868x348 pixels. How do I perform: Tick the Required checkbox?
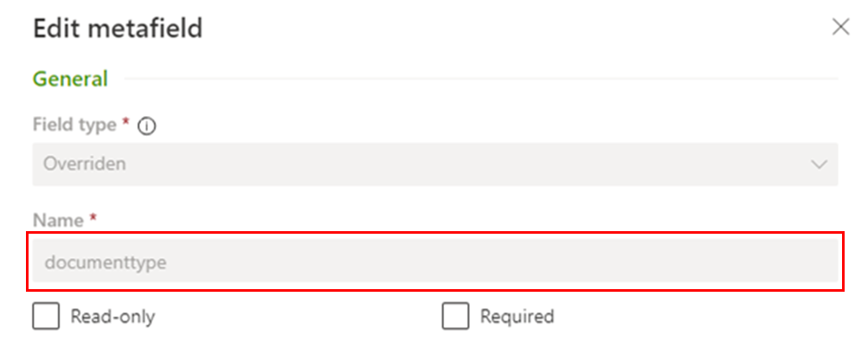coord(455,317)
